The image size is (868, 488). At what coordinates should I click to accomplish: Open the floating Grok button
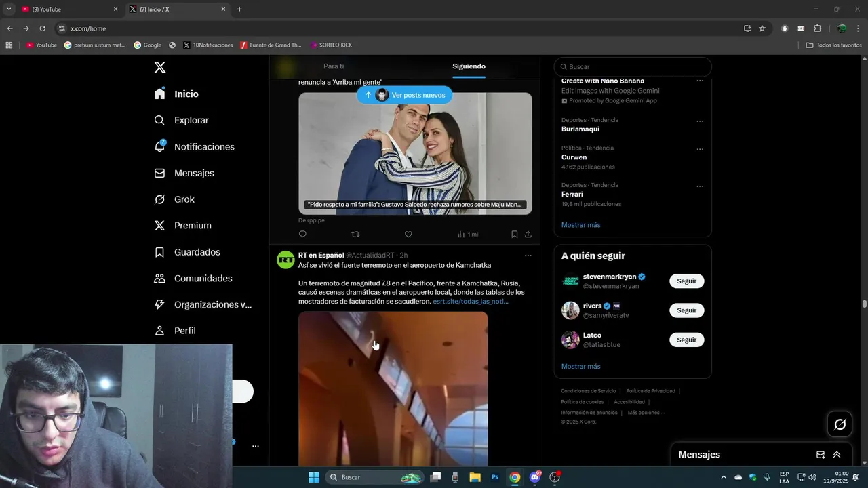(x=840, y=424)
